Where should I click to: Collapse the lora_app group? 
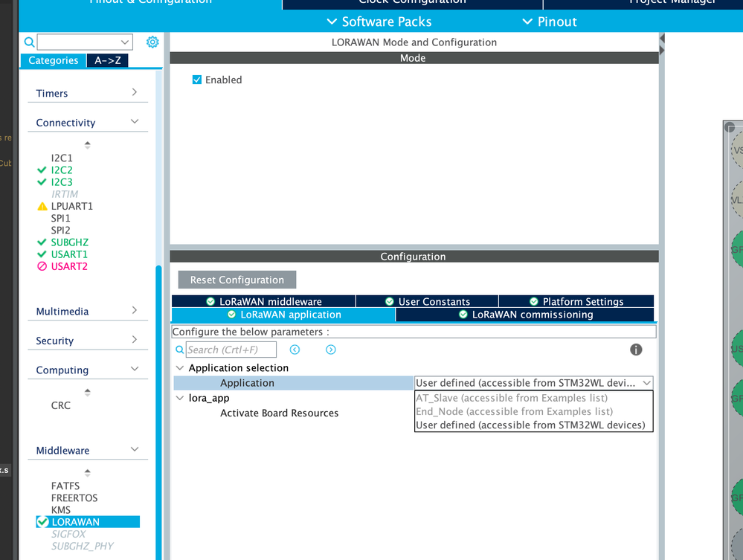coord(179,398)
